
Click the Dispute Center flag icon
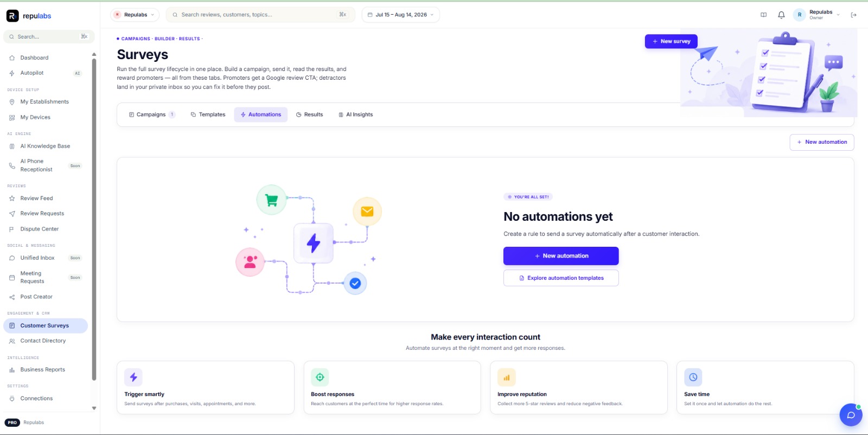(x=12, y=229)
